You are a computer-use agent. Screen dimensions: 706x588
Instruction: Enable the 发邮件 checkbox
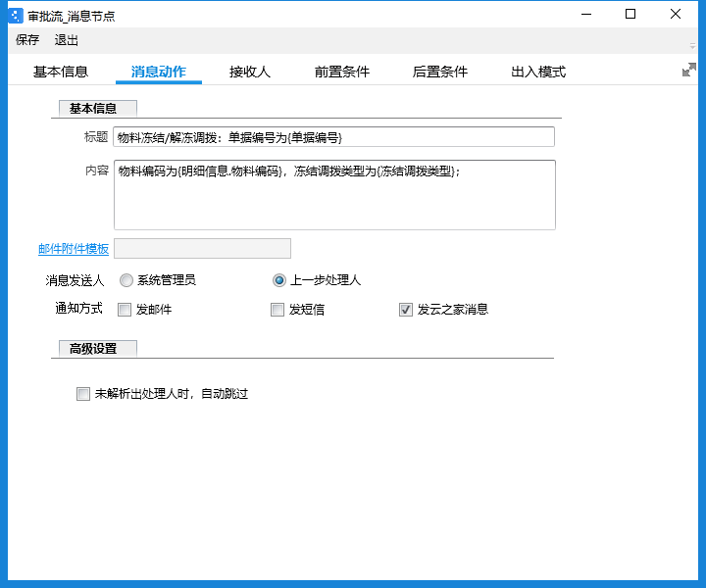125,310
